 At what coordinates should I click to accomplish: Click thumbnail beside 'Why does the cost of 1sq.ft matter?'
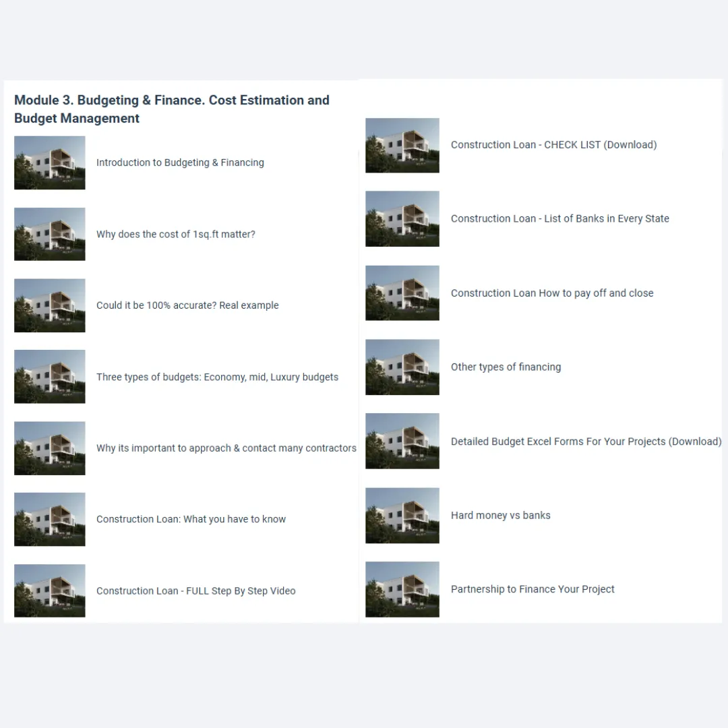point(50,234)
